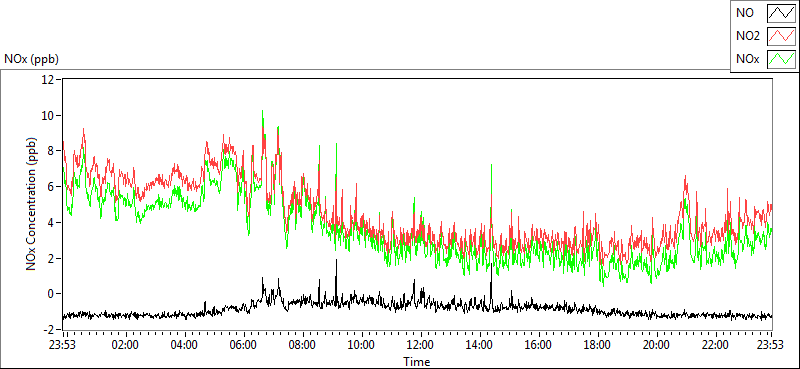Select the NO legend label
800x369 pixels.
point(745,13)
